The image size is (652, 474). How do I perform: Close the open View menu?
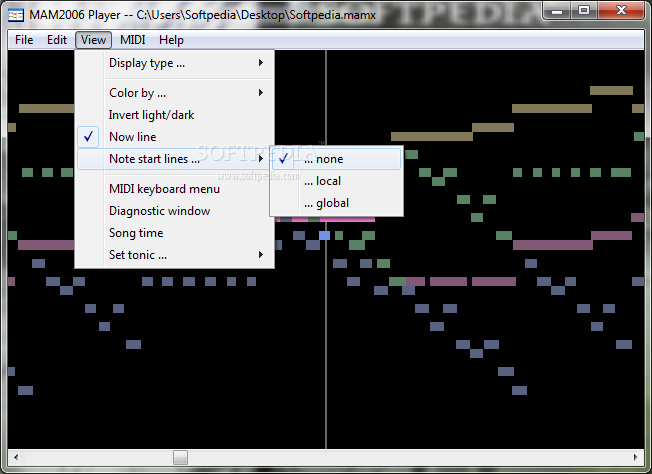pyautogui.click(x=93, y=40)
